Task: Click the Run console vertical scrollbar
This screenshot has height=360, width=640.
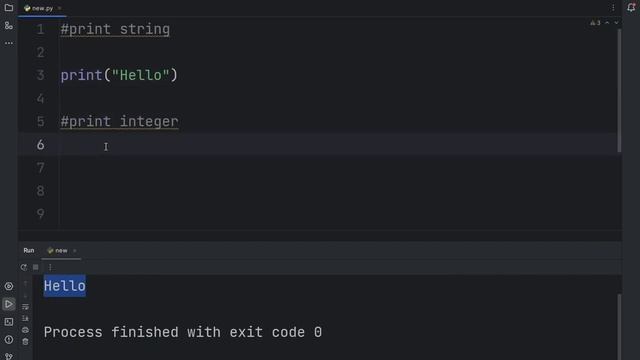Action: click(619, 327)
